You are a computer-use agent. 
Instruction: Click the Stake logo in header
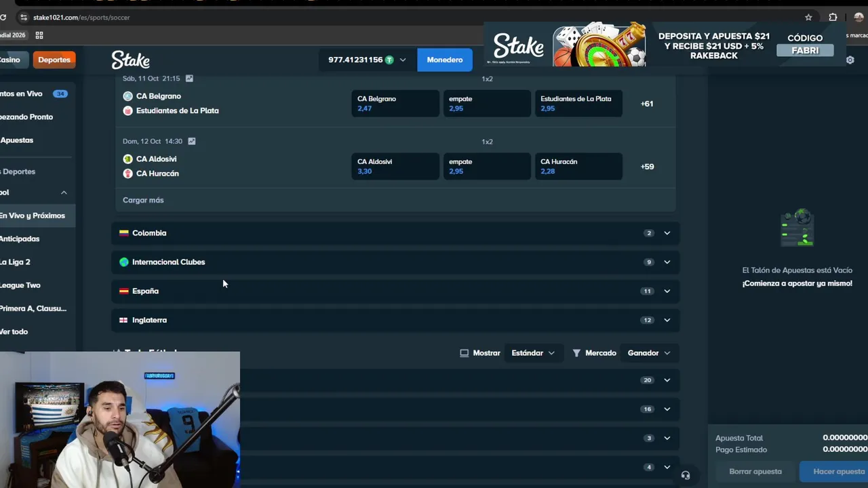click(130, 60)
